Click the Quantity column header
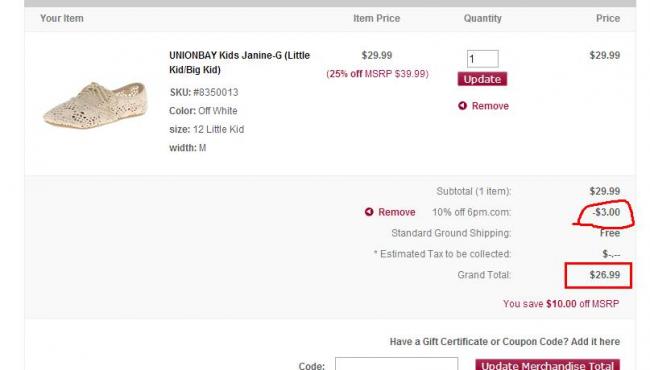Viewport: 650px width, 370px height. [483, 18]
